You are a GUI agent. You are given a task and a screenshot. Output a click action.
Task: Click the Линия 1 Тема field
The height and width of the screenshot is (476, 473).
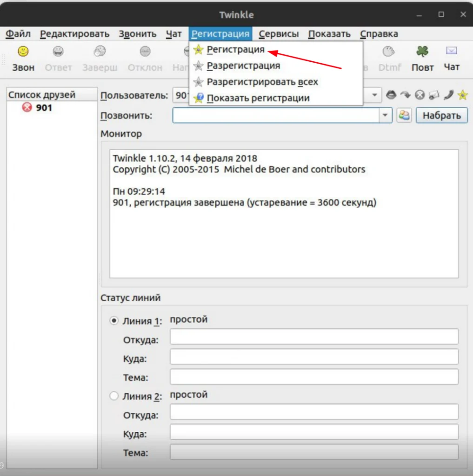pos(314,377)
